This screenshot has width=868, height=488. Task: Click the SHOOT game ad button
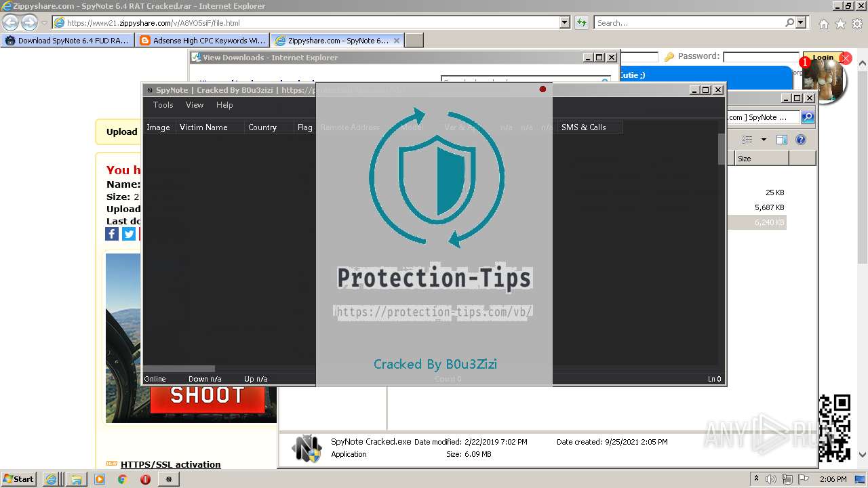click(x=207, y=396)
